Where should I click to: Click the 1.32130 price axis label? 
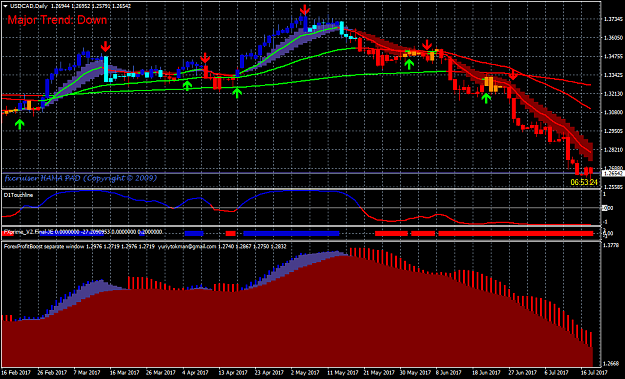pos(613,94)
